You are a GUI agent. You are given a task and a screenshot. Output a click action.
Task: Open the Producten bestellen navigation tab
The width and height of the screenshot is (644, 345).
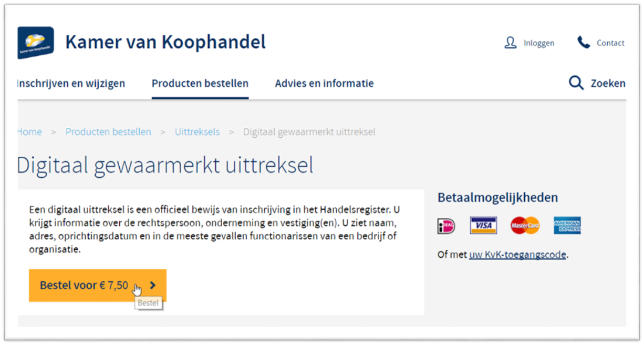coord(200,83)
